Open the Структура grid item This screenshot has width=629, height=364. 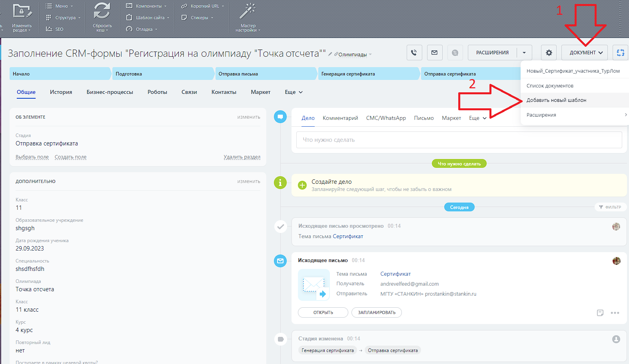point(63,18)
